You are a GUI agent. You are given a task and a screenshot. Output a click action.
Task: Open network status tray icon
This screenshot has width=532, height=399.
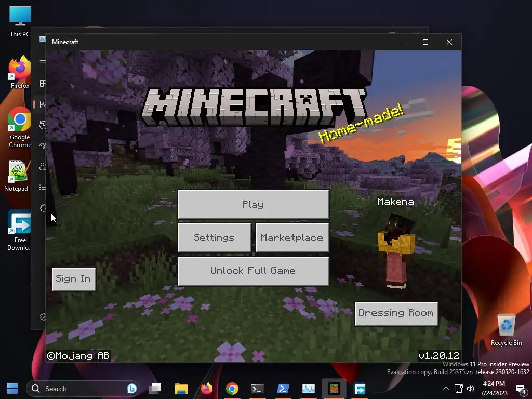pyautogui.click(x=459, y=389)
